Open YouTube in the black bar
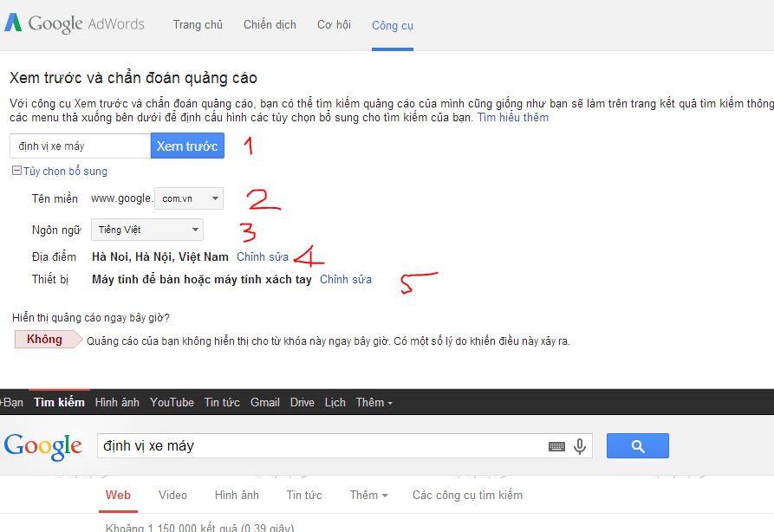This screenshot has width=774, height=532. [x=172, y=402]
